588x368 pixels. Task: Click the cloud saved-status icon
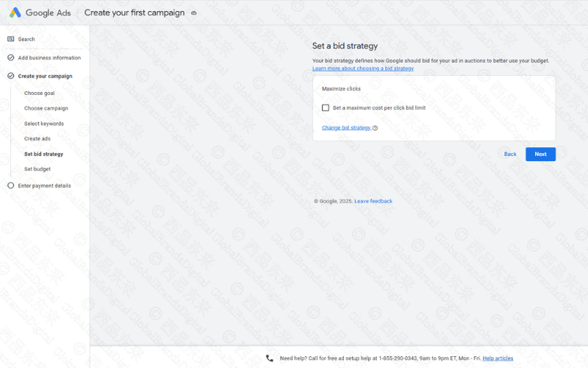tap(193, 13)
